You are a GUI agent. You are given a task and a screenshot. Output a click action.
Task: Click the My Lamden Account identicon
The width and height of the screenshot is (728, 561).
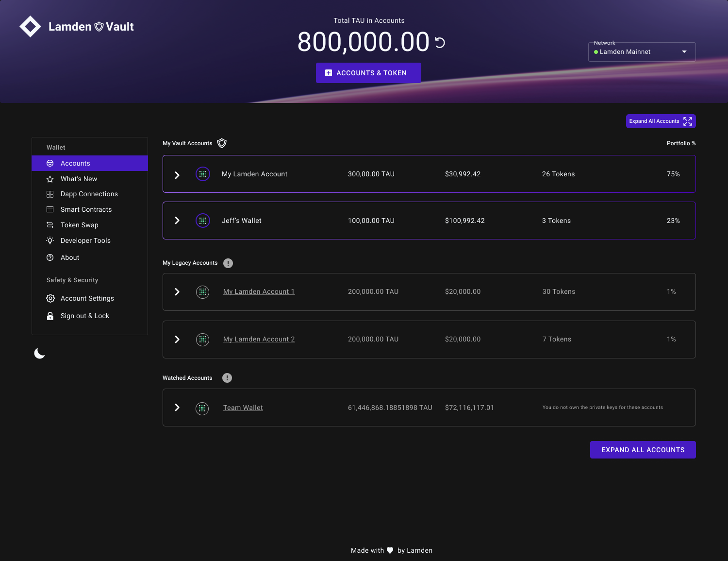tap(203, 174)
